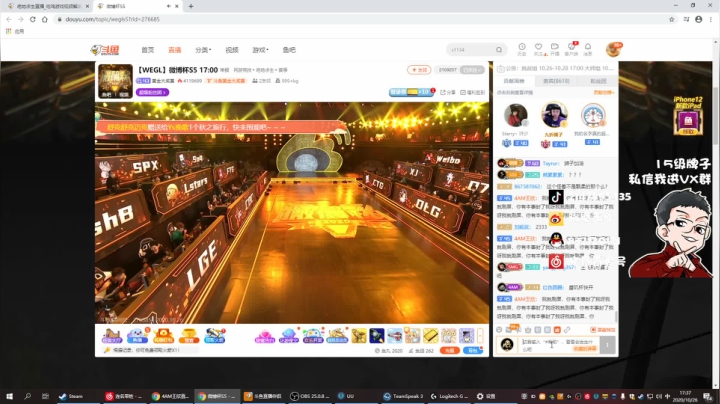
Task: Click the blue backpack button
Action: pos(472,350)
